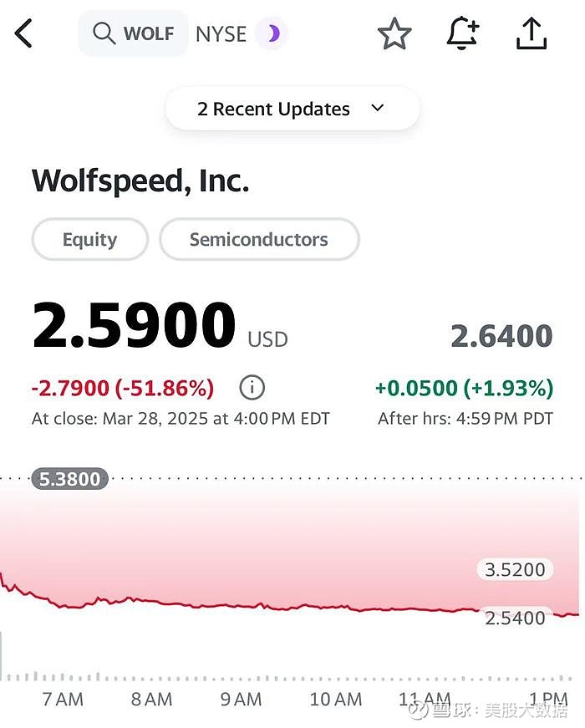585x728 pixels.
Task: Tap the Wolfspeed, Inc. company name
Action: (140, 181)
